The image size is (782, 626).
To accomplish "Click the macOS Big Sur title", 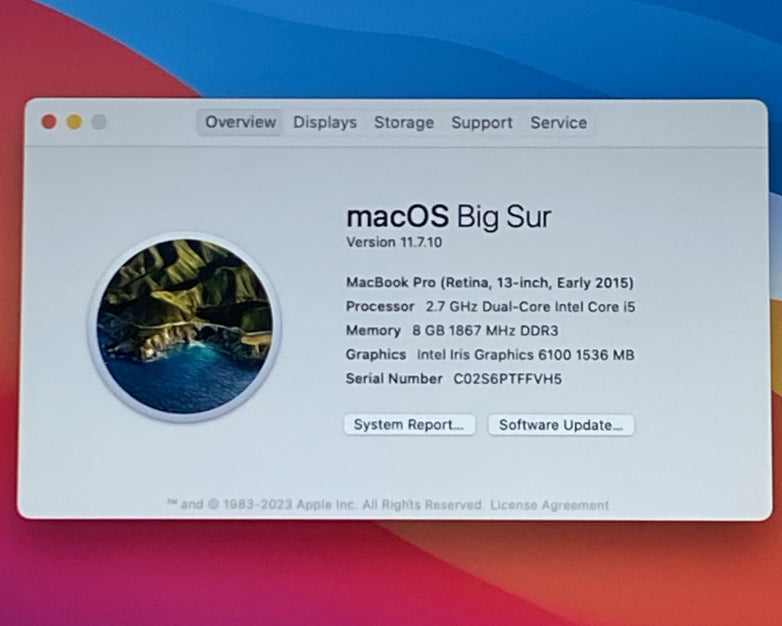I will (449, 217).
